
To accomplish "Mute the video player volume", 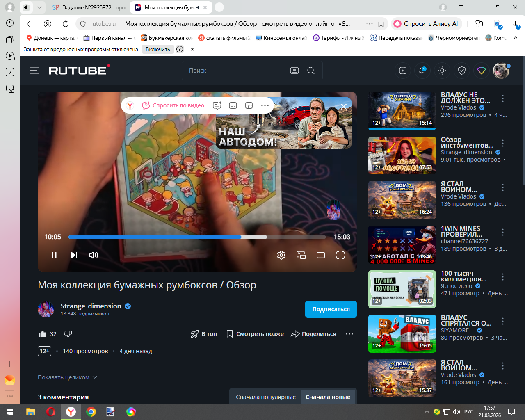I will click(94, 255).
